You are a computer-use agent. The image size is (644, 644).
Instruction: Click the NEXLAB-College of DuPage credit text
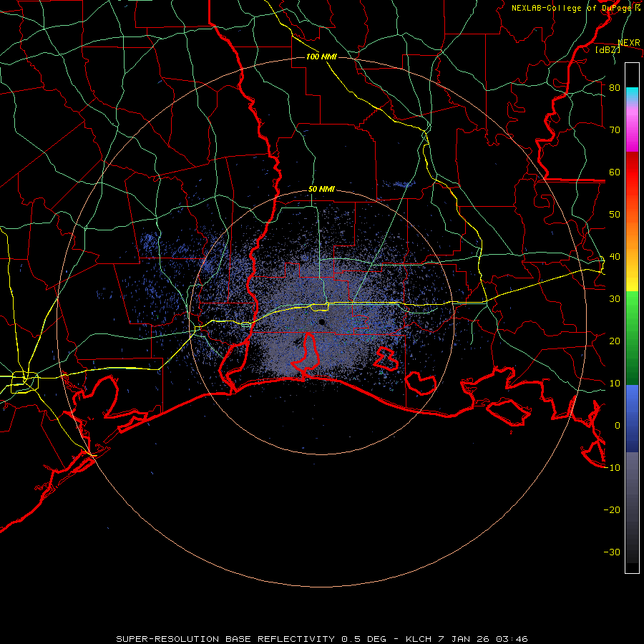click(575, 8)
